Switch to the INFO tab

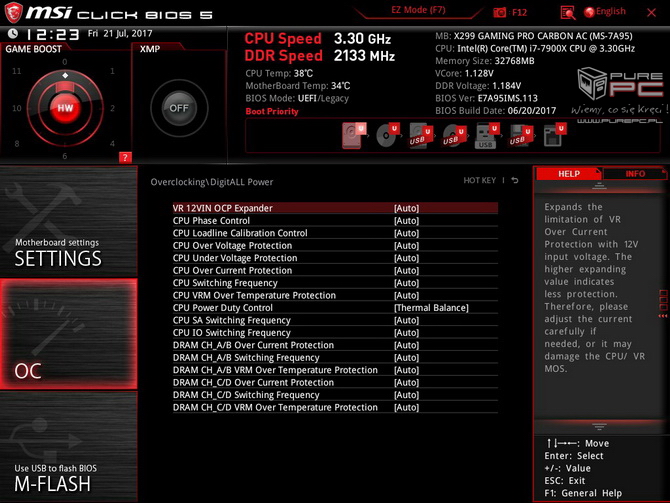pos(635,174)
